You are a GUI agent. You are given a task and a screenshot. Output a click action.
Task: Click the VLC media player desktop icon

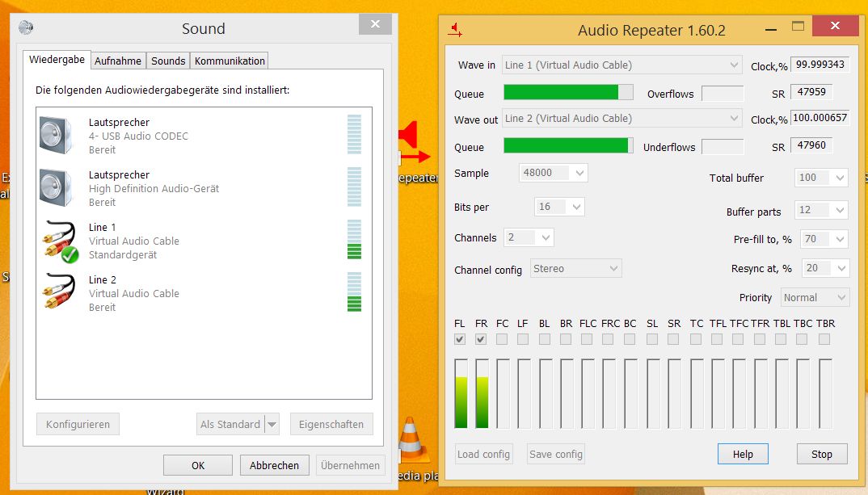pyautogui.click(x=411, y=441)
